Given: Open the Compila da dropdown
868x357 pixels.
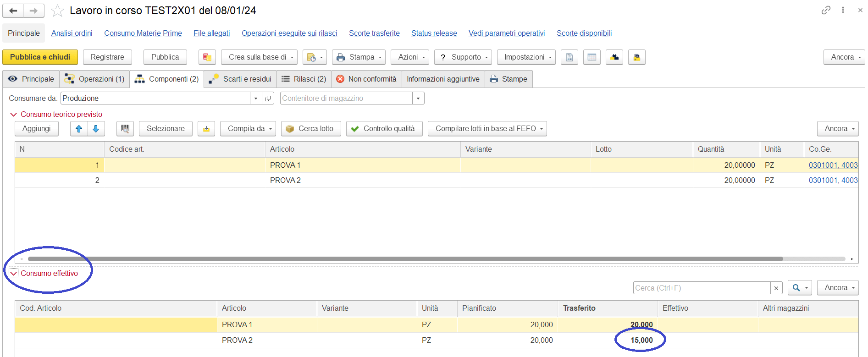Looking at the screenshot, I should pos(248,129).
